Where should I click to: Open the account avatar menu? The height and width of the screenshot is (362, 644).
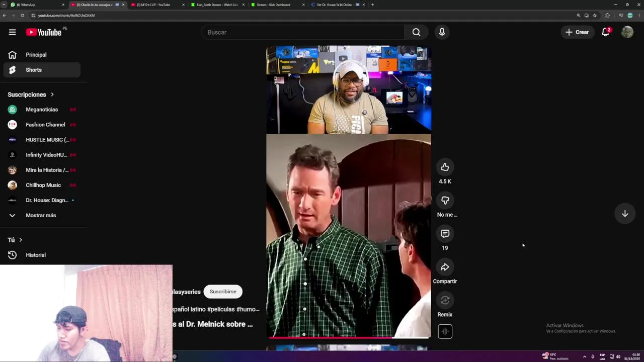point(627,32)
